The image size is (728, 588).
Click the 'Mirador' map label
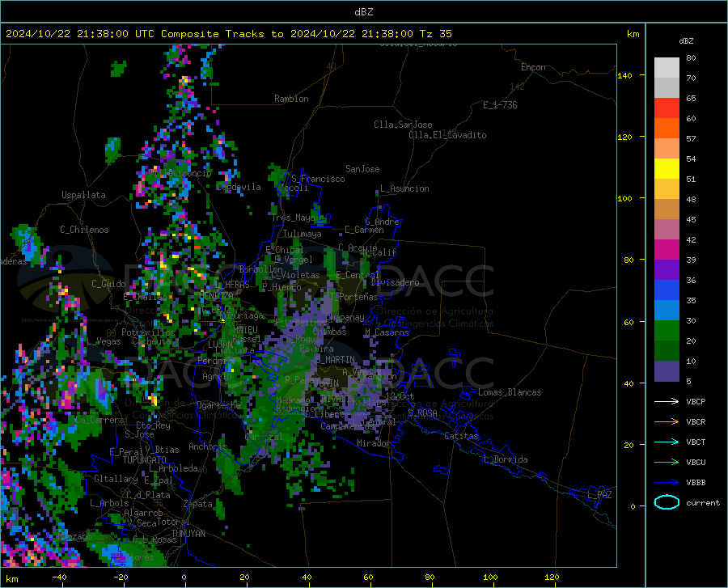click(x=374, y=443)
